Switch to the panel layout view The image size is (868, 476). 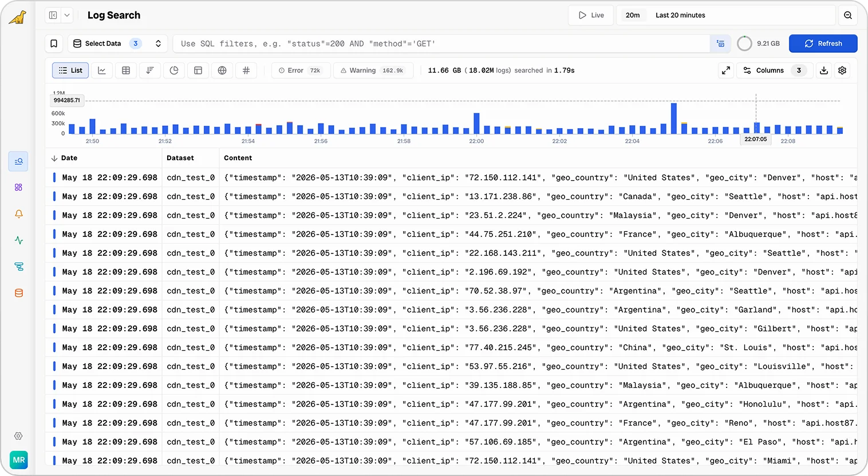coord(198,70)
